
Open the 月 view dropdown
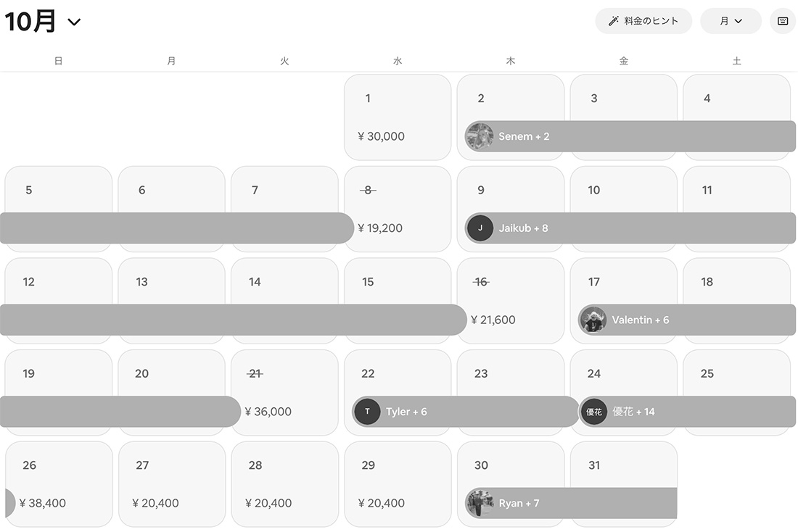(731, 21)
